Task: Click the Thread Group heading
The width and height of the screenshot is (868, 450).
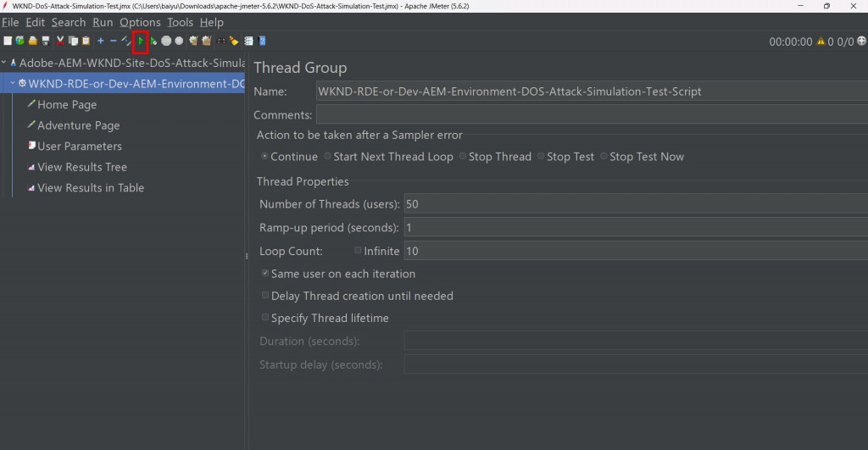Action: coord(300,68)
